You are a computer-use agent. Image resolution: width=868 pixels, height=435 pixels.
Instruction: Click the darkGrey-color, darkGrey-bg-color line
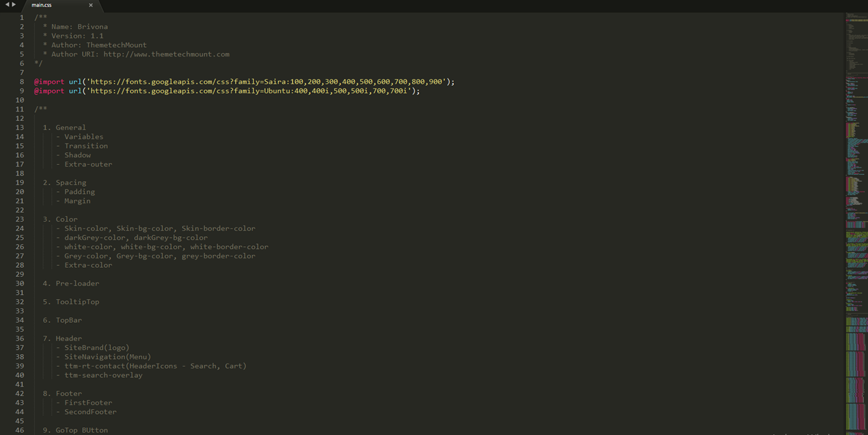point(132,237)
